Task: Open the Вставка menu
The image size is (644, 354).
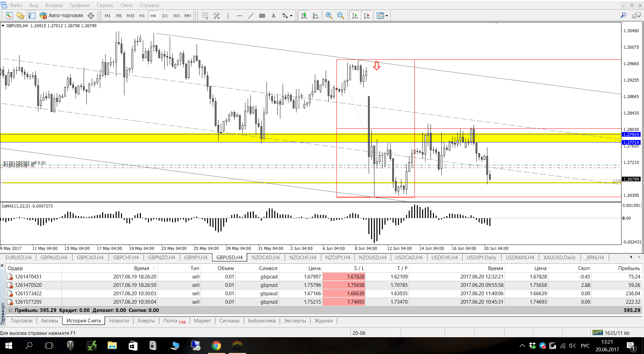Action: [x=54, y=5]
